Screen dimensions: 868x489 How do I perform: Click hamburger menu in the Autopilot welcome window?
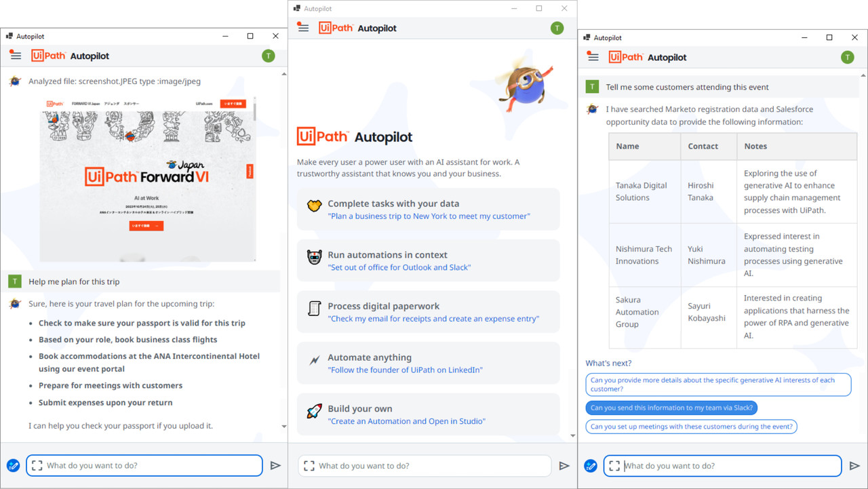303,28
